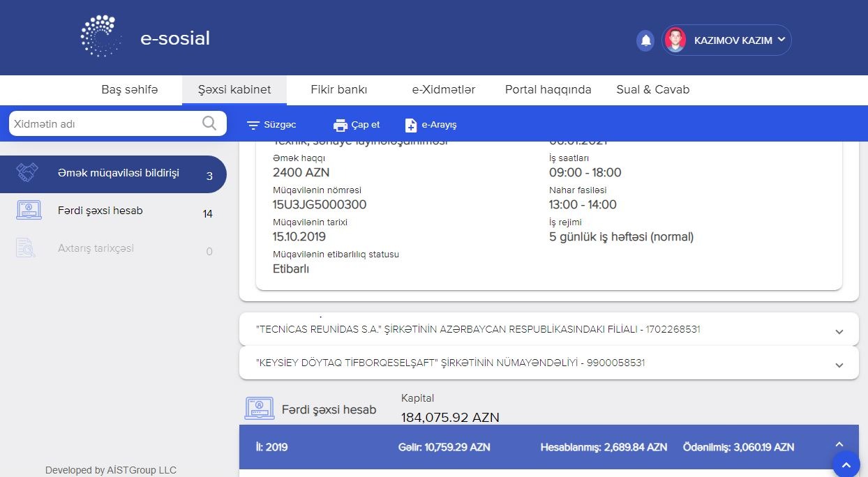Click the e-sosial logo icon
868x477 pixels.
click(101, 36)
